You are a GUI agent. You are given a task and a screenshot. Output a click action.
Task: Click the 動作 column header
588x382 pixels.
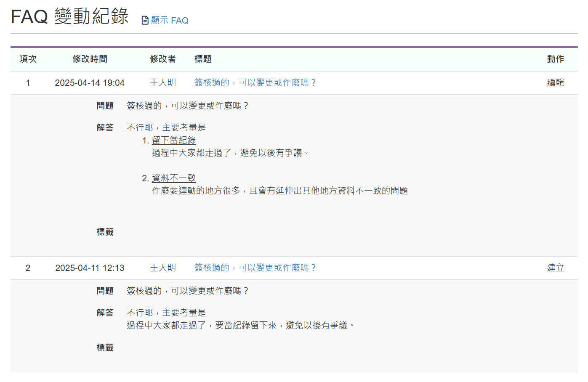pyautogui.click(x=555, y=59)
